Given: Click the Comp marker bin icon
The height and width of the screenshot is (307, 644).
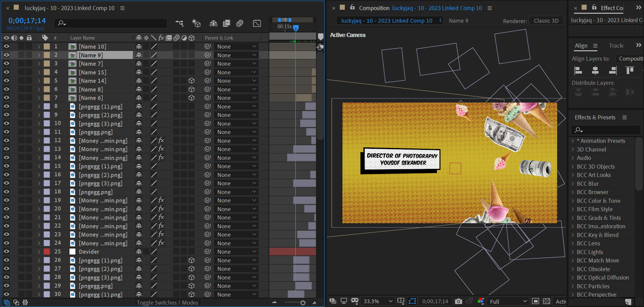Looking at the screenshot, I should [321, 36].
